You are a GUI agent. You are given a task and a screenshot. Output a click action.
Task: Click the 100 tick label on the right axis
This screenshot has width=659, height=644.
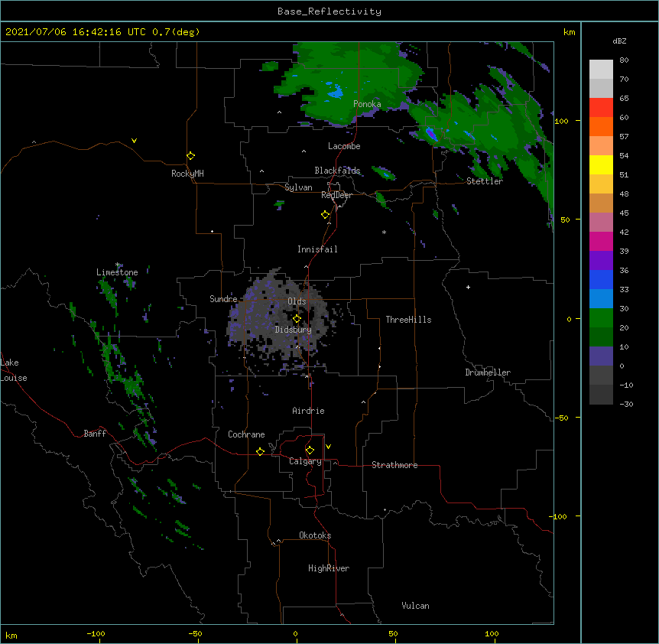[561, 121]
